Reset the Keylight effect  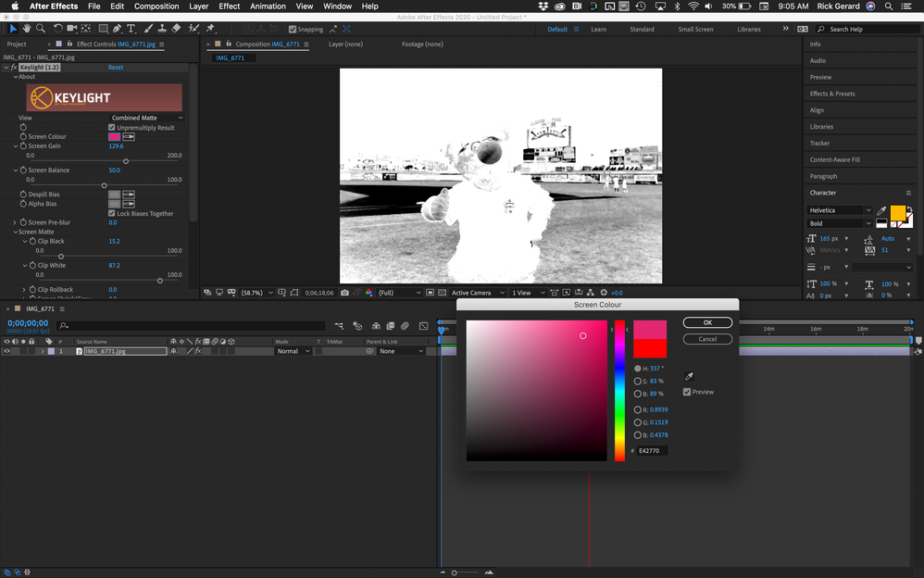click(116, 68)
